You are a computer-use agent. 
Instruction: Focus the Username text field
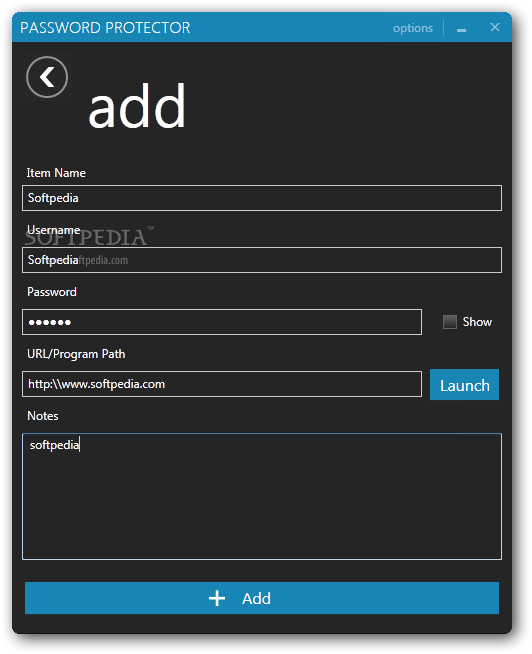(262, 260)
